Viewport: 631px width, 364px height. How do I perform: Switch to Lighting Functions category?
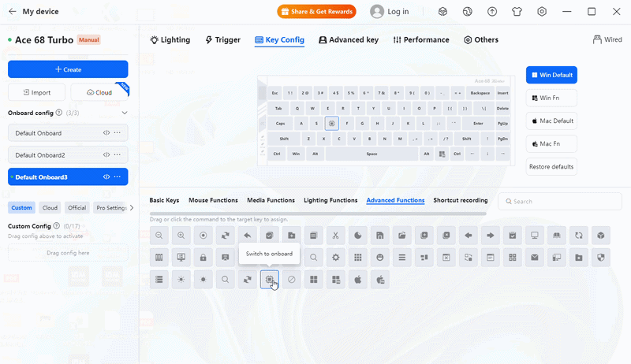coord(330,200)
